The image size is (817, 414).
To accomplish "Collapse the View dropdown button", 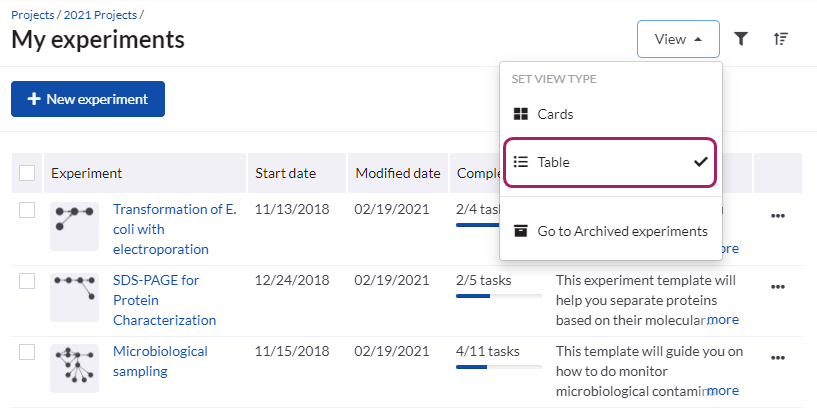I will [x=677, y=39].
